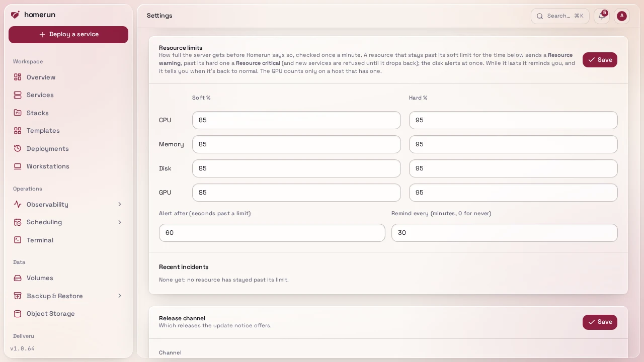Open the Deployments history icon

[x=18, y=148]
